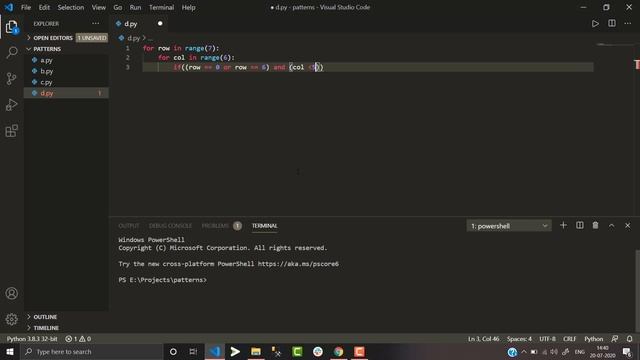Click the Windows taskbar search box
The height and width of the screenshot is (360, 640).
coord(91,351)
